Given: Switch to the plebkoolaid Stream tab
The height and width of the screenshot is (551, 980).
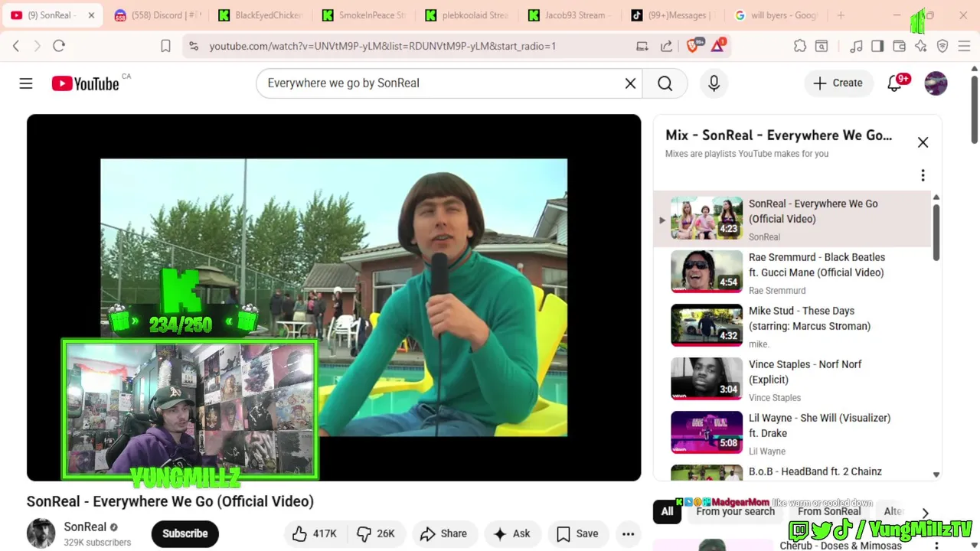Looking at the screenshot, I should pos(467,15).
